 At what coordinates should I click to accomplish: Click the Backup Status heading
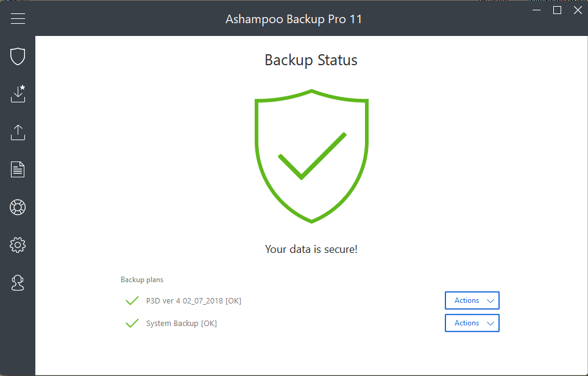point(311,60)
